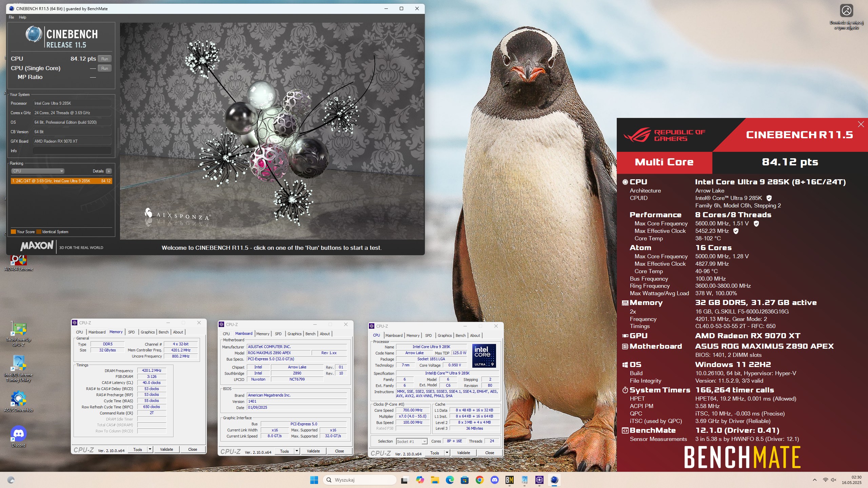Click Validate in Memory CPU-Z window
The height and width of the screenshot is (488, 868).
166,449
